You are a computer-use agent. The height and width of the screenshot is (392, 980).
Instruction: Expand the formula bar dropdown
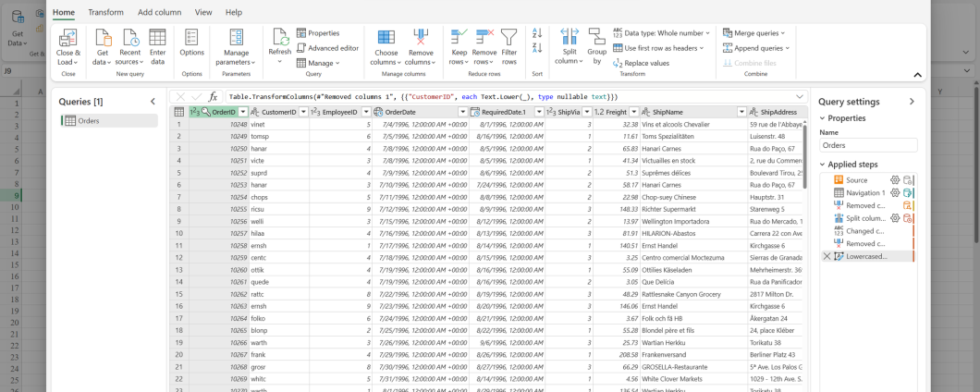(800, 97)
